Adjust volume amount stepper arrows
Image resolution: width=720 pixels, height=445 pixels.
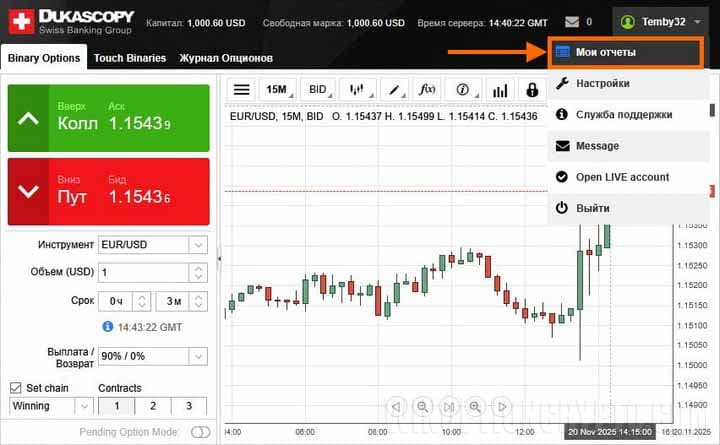point(198,272)
